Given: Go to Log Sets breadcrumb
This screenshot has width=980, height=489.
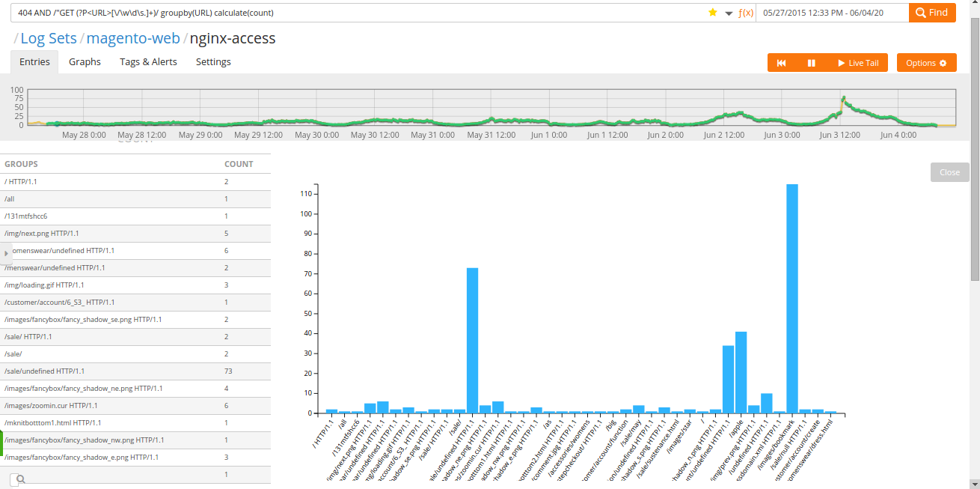Looking at the screenshot, I should (49, 38).
